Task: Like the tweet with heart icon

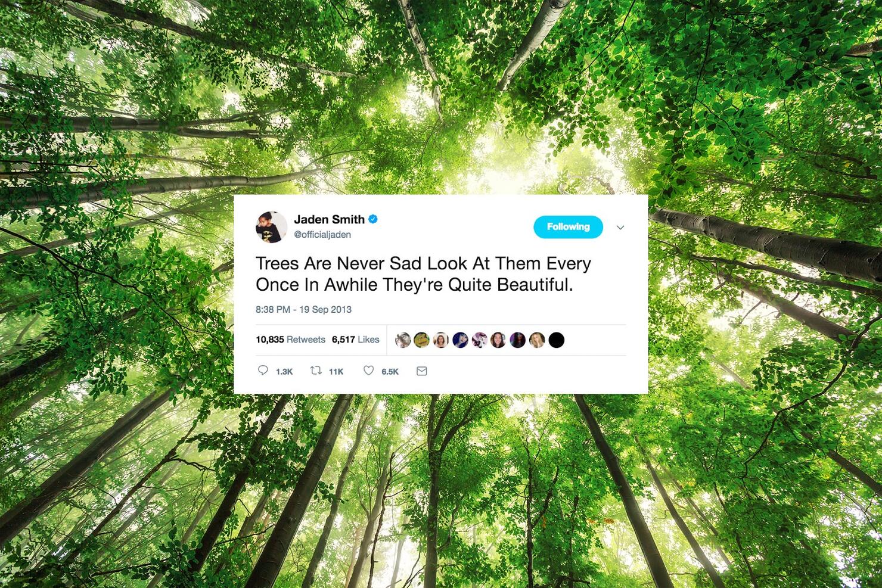Action: point(369,371)
